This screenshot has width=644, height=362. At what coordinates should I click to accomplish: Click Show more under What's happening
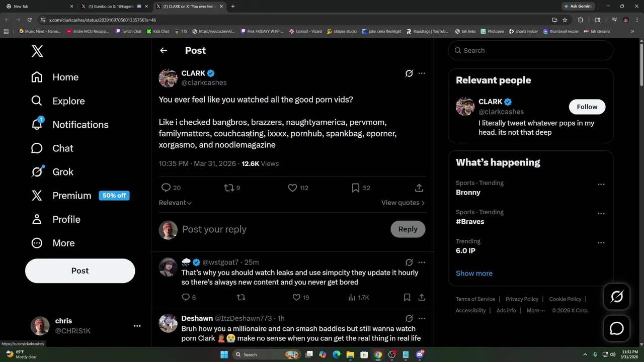point(474,274)
